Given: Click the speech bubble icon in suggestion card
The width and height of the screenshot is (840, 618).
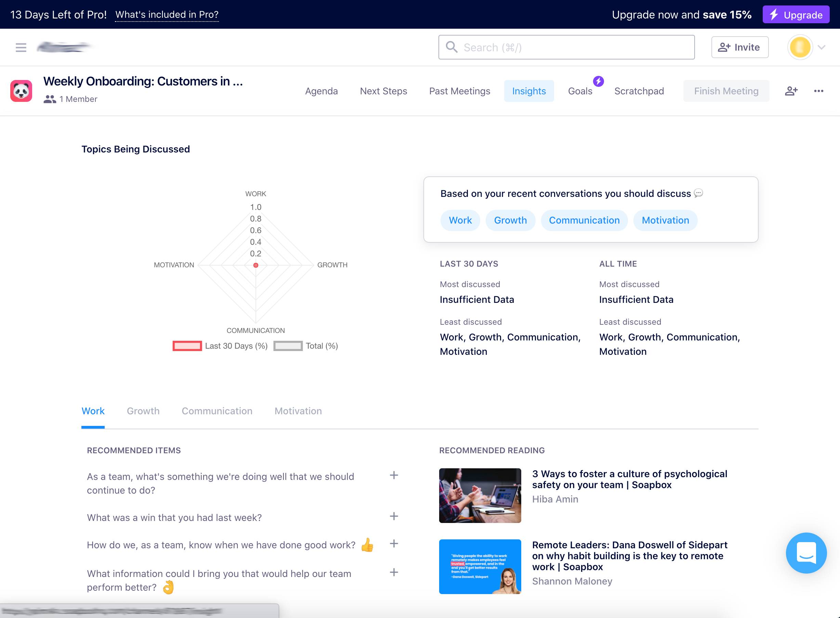Looking at the screenshot, I should (x=698, y=193).
